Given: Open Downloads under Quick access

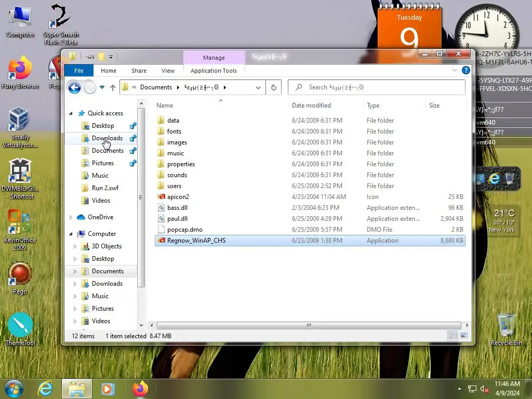Looking at the screenshot, I should [107, 138].
